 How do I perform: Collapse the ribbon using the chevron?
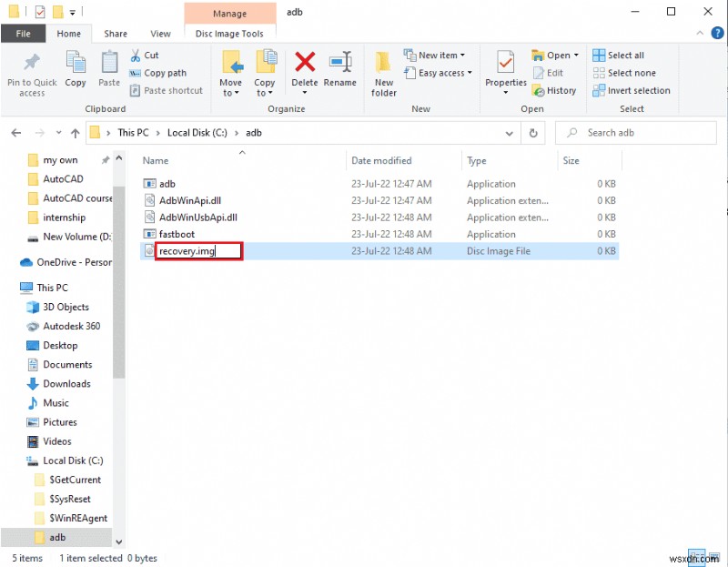tap(699, 33)
